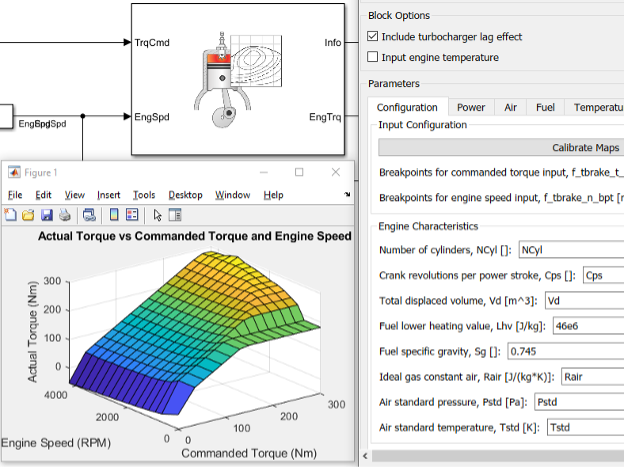Viewport: 624px width, 468px height.
Task: Save the figure using the floppy disk icon
Action: [x=45, y=214]
